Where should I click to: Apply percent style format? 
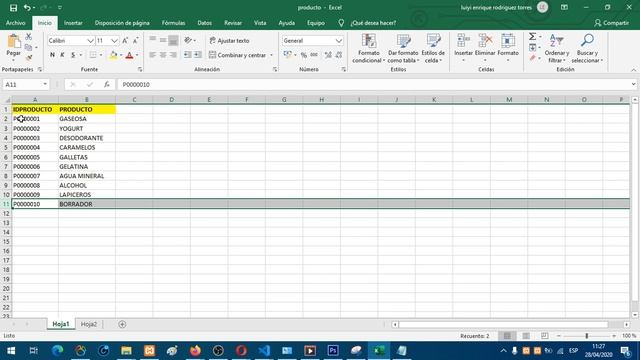[x=304, y=55]
